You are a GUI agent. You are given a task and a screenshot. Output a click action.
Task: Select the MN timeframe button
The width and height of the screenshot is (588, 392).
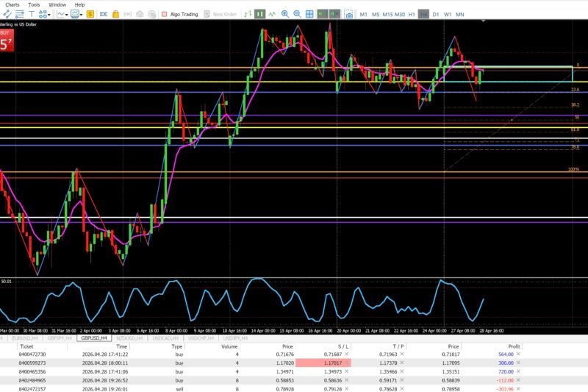click(x=460, y=14)
